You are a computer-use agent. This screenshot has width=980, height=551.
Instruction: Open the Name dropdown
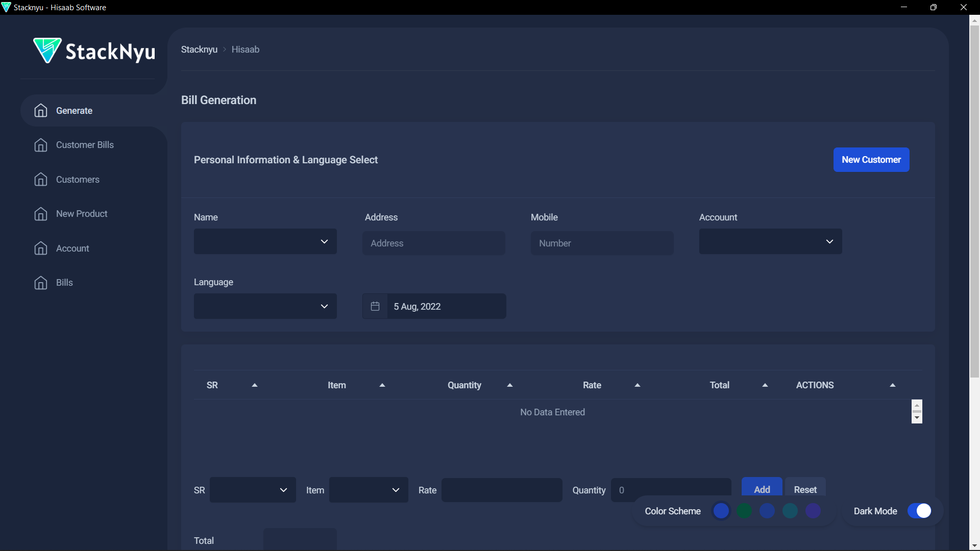(265, 241)
